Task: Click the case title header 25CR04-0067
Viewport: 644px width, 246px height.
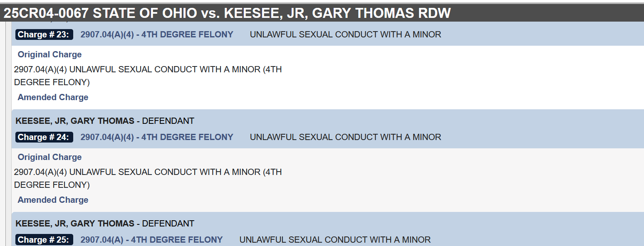Action: [227, 13]
